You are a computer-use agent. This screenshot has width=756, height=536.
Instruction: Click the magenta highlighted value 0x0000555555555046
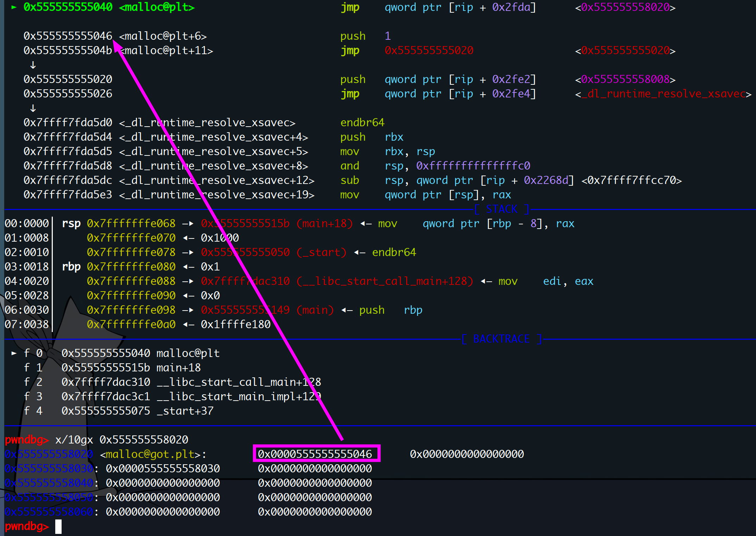[315, 454]
